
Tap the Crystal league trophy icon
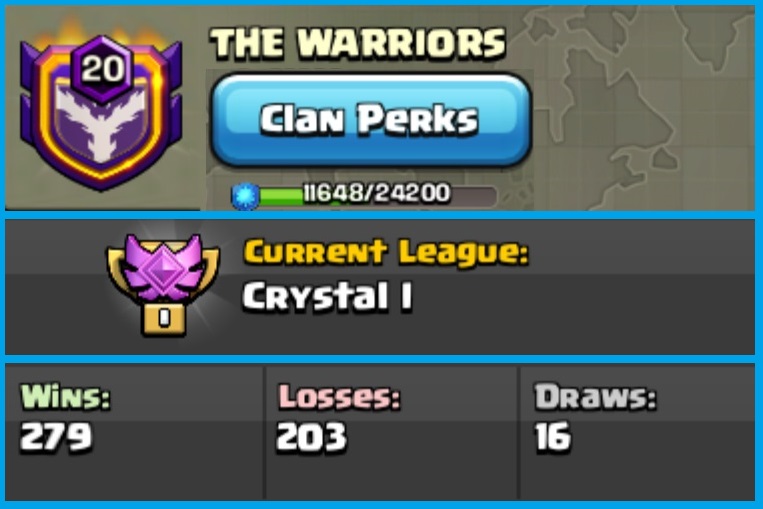click(x=164, y=285)
